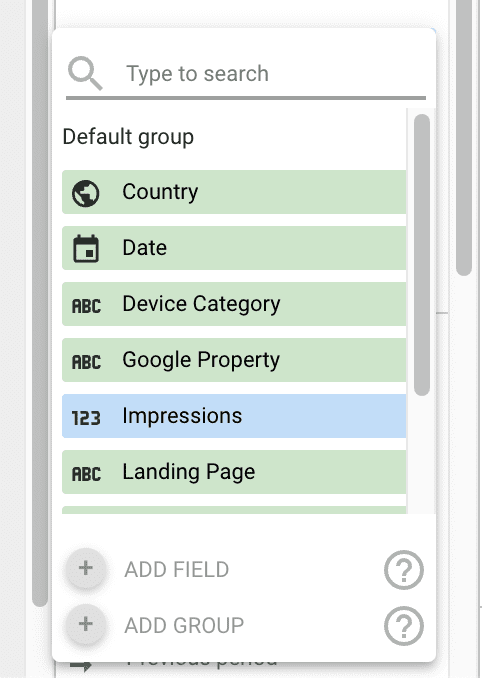Click the left-side panel scrollbar
The width and height of the screenshot is (482, 678).
click(40, 303)
